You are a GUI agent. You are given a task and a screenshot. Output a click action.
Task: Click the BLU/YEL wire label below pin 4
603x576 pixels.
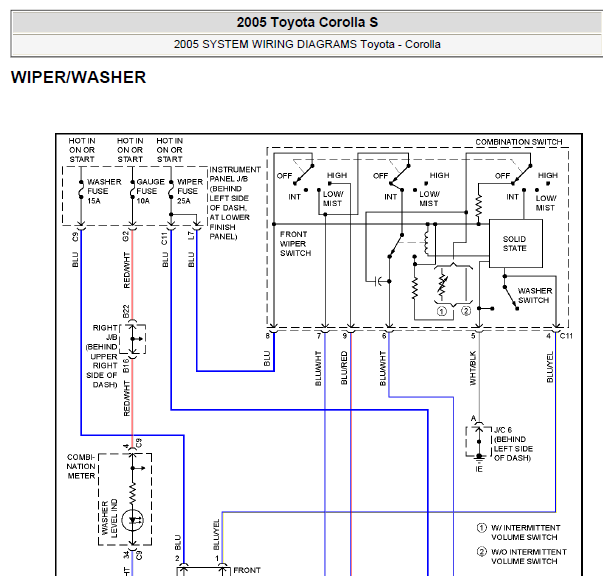point(550,367)
